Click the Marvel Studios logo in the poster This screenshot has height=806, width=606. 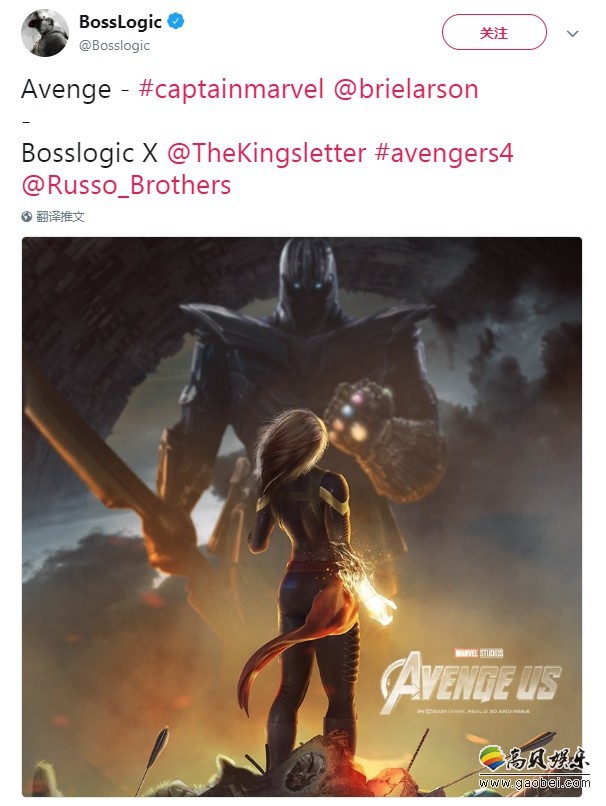click(479, 653)
